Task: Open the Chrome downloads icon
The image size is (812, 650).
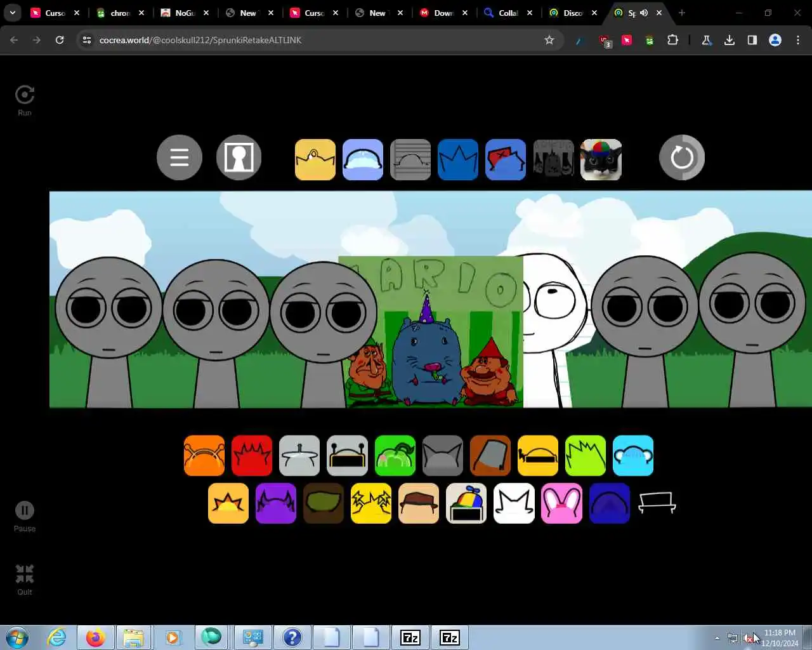Action: tap(730, 40)
